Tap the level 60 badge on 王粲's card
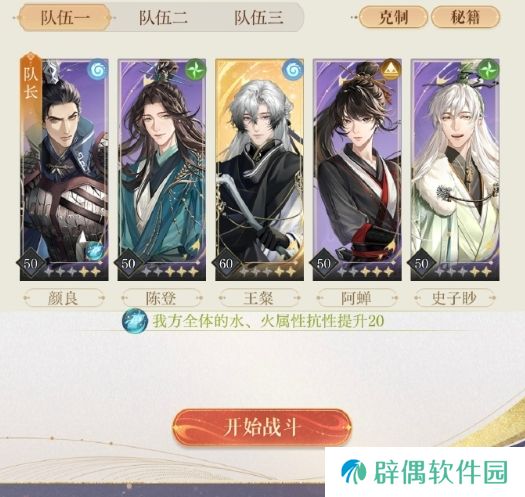 click(226, 264)
